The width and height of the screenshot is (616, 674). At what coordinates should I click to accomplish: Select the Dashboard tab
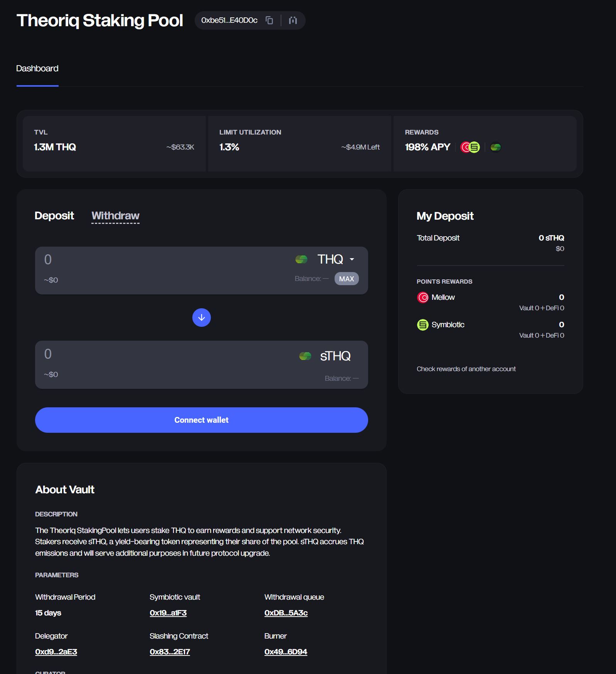pos(37,69)
